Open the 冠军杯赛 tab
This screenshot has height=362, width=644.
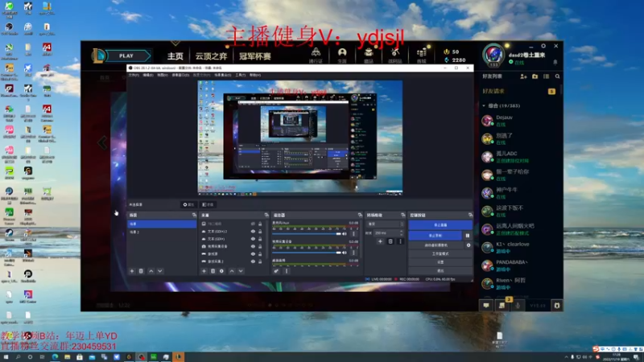pos(254,56)
